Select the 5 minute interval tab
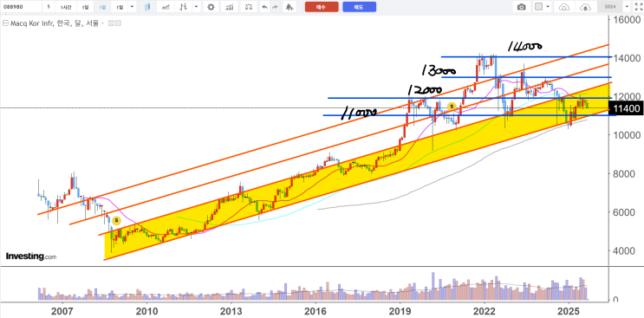Image resolution: width=644 pixels, height=318 pixels. click(x=49, y=7)
